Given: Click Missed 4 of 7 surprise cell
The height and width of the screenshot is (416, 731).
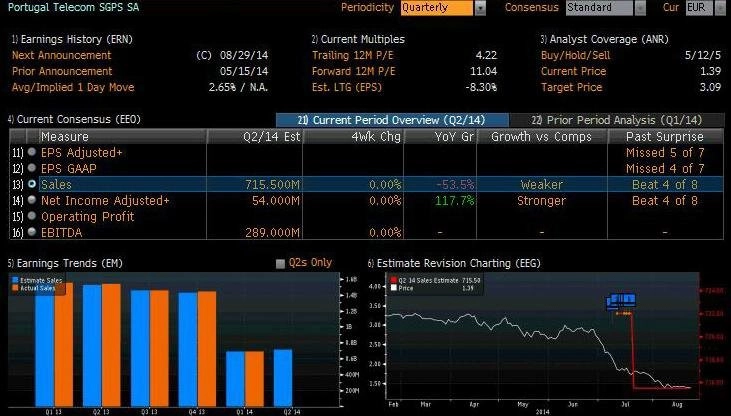Looking at the screenshot, I should (665, 168).
